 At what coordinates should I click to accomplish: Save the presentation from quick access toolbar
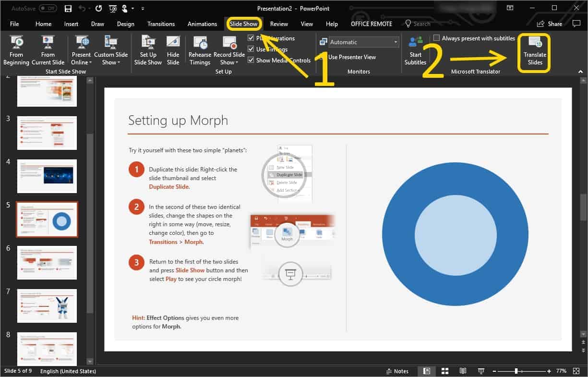pyautogui.click(x=68, y=9)
